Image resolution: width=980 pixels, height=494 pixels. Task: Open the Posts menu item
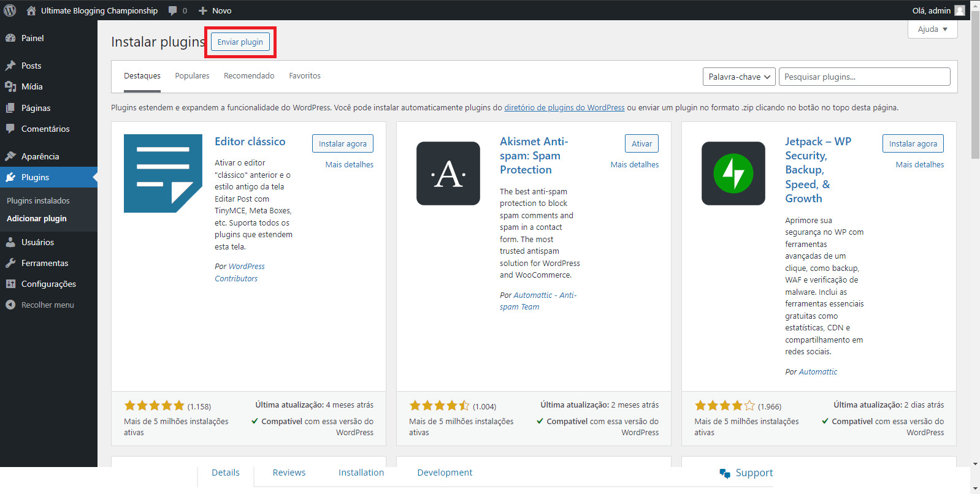click(x=48, y=66)
